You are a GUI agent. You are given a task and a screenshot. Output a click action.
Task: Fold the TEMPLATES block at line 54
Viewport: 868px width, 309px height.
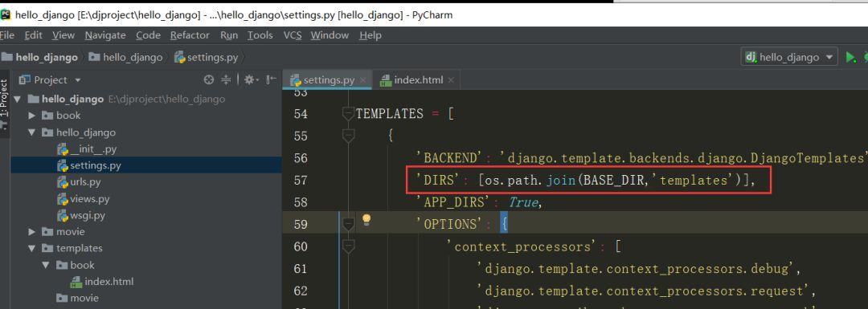point(348,114)
